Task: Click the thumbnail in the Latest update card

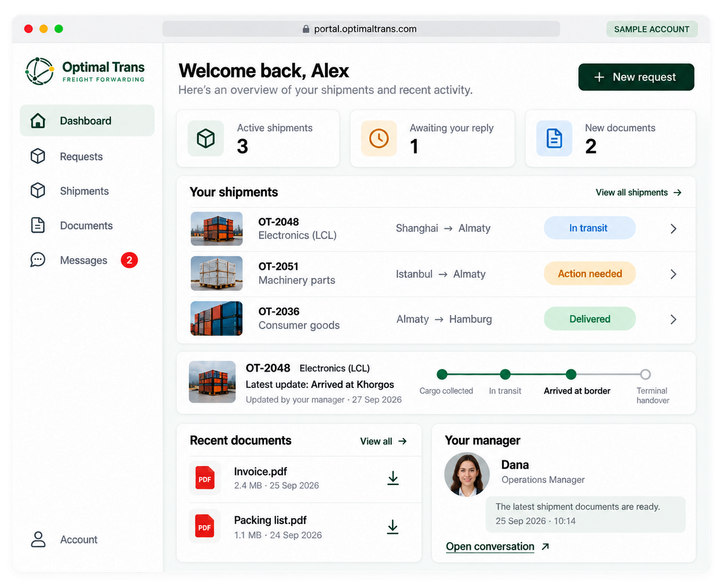Action: click(212, 382)
